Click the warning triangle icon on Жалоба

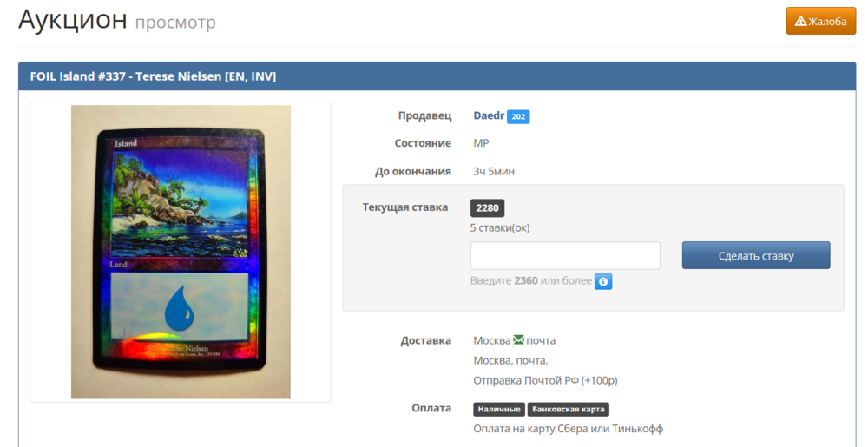tap(800, 21)
